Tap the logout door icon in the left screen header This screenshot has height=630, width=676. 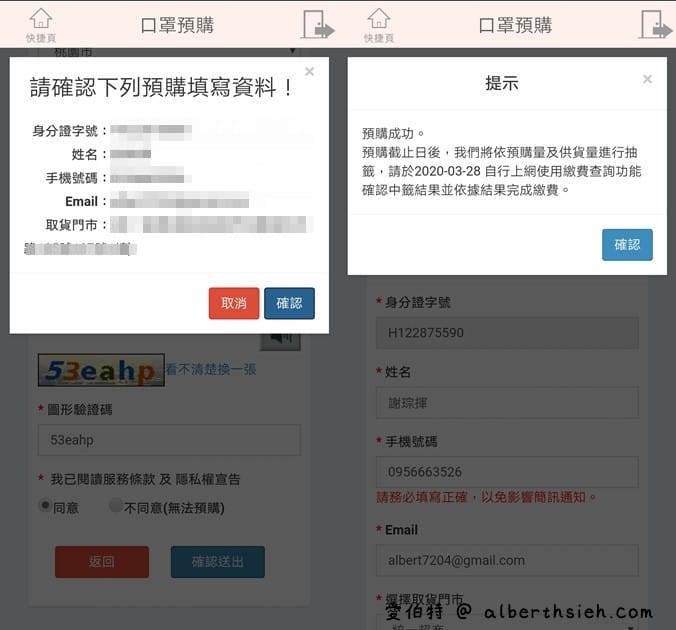[x=318, y=25]
